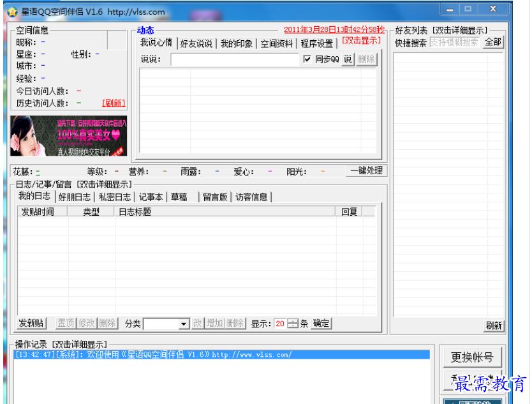The image size is (532, 404).
Task: Select the 好朋日志 tab
Action: (74, 197)
